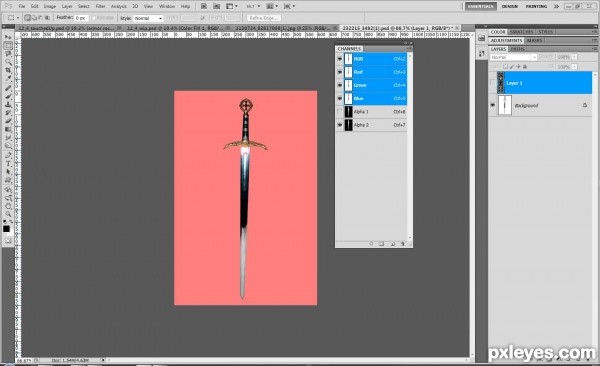
Task: Switch to the Masks tab
Action: coord(534,40)
